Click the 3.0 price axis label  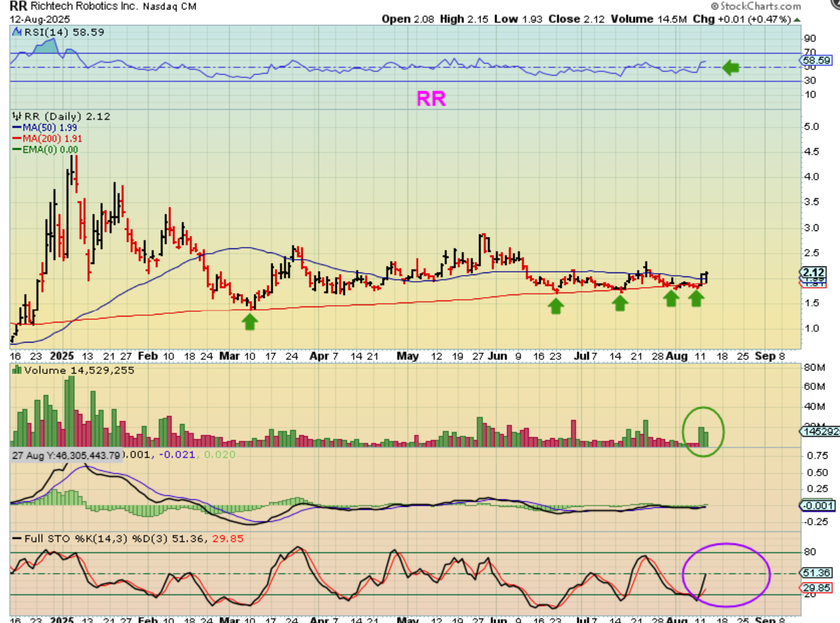click(811, 227)
